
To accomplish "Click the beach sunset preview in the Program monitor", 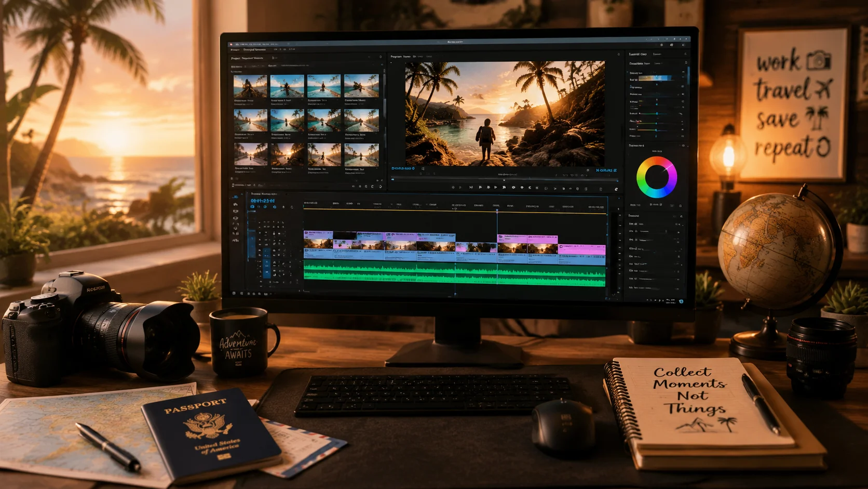I will click(x=505, y=114).
